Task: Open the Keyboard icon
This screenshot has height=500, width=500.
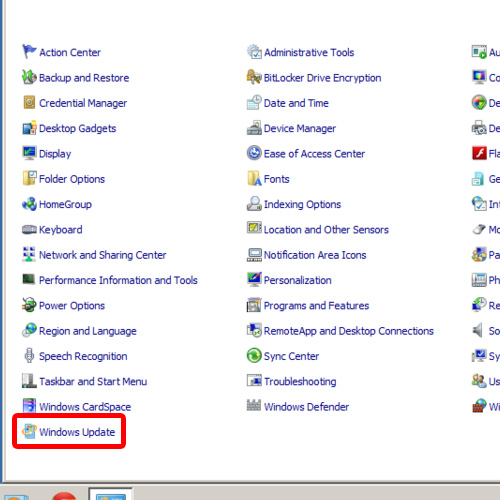Action: (x=29, y=229)
